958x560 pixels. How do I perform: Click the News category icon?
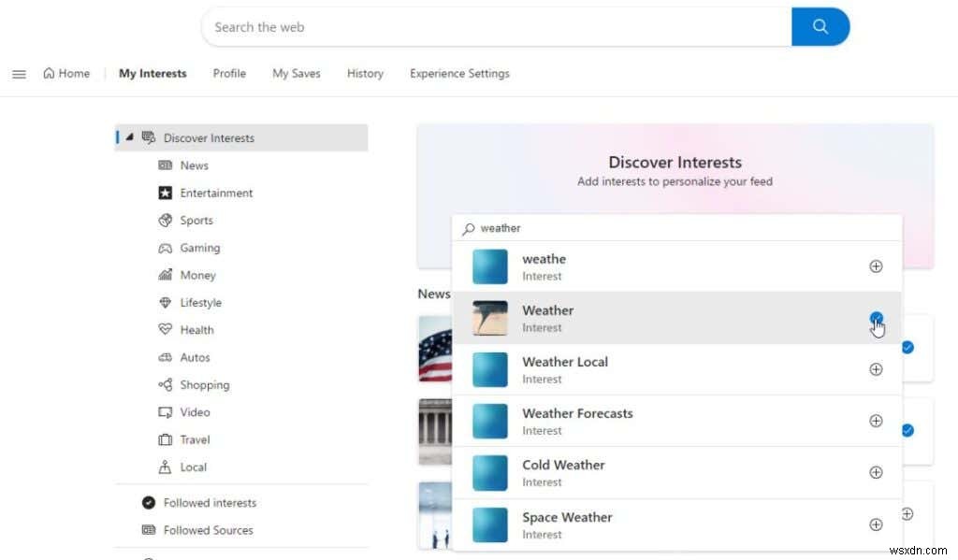click(165, 165)
